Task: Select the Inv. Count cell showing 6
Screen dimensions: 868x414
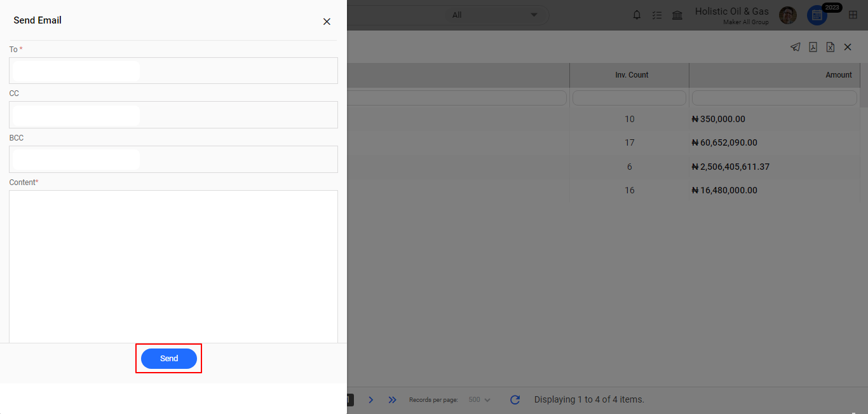Action: click(x=630, y=167)
